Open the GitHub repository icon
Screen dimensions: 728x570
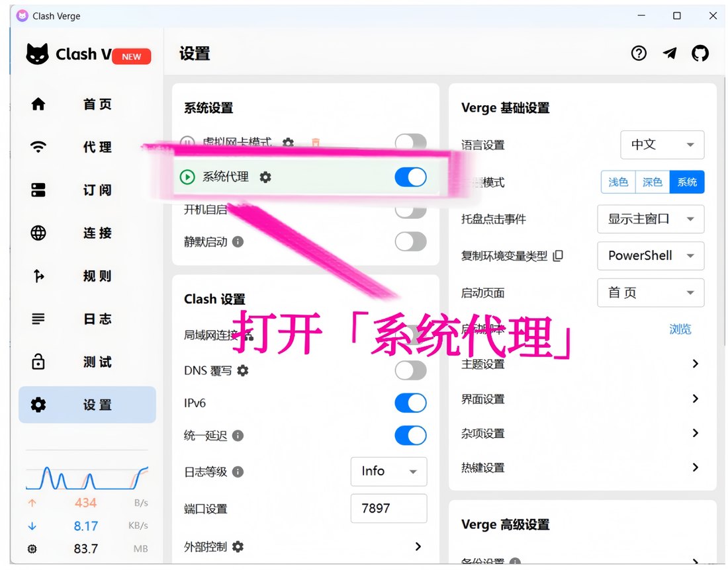pyautogui.click(x=700, y=54)
